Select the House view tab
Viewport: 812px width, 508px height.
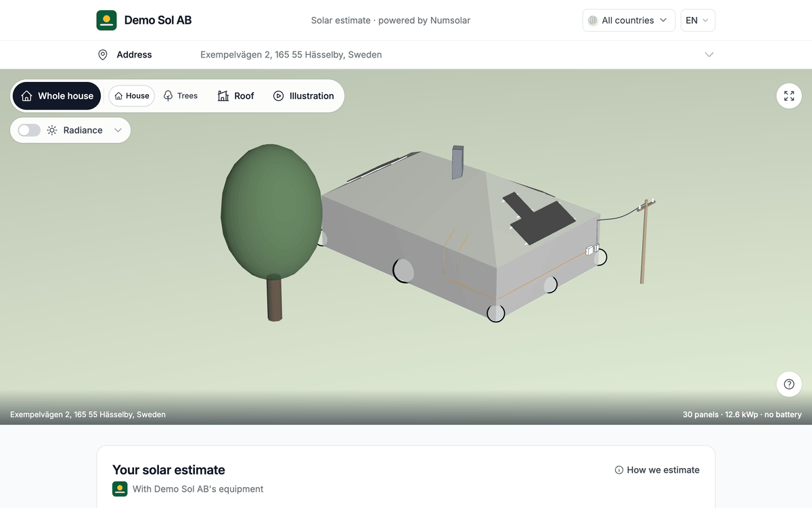click(132, 96)
